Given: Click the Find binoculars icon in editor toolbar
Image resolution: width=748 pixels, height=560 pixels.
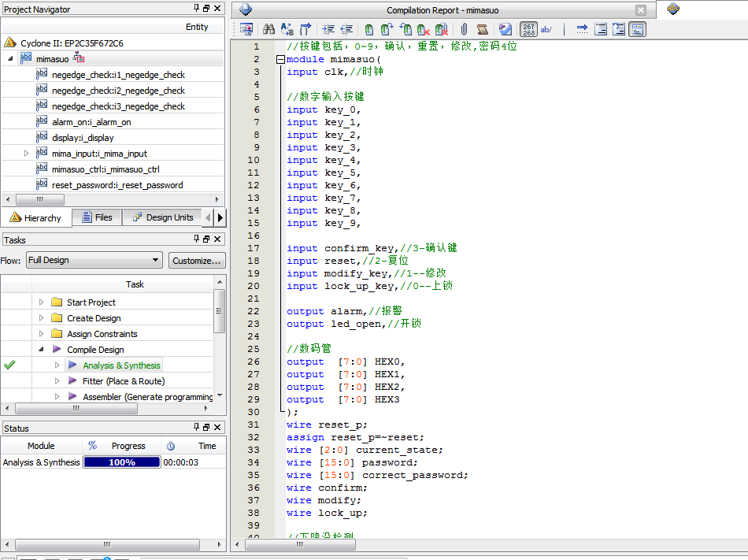Looking at the screenshot, I should pyautogui.click(x=269, y=30).
